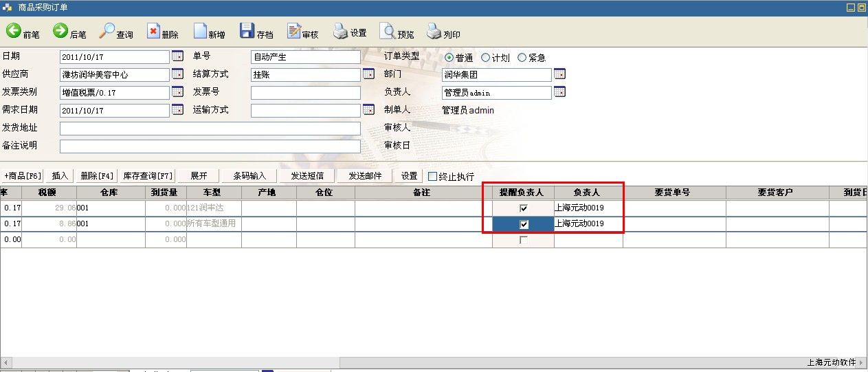Open 查询 search with magnifier icon
This screenshot has height=372, width=868.
point(107,31)
